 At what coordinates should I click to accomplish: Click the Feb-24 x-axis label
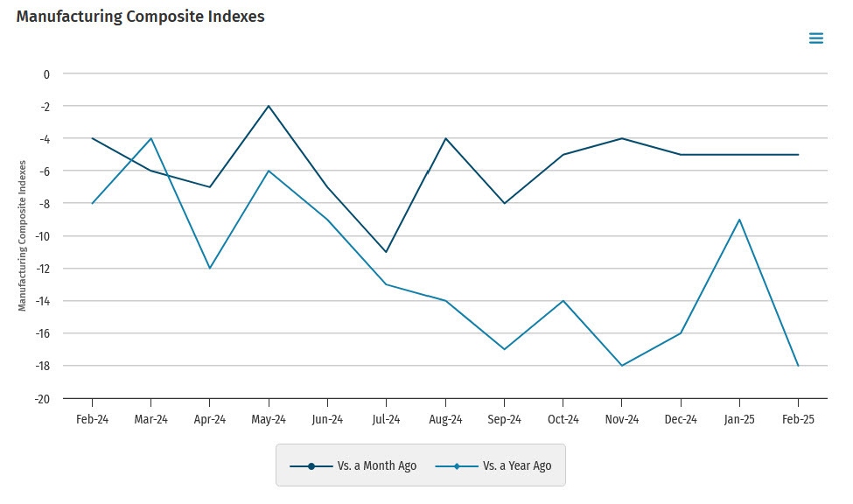coord(92,419)
